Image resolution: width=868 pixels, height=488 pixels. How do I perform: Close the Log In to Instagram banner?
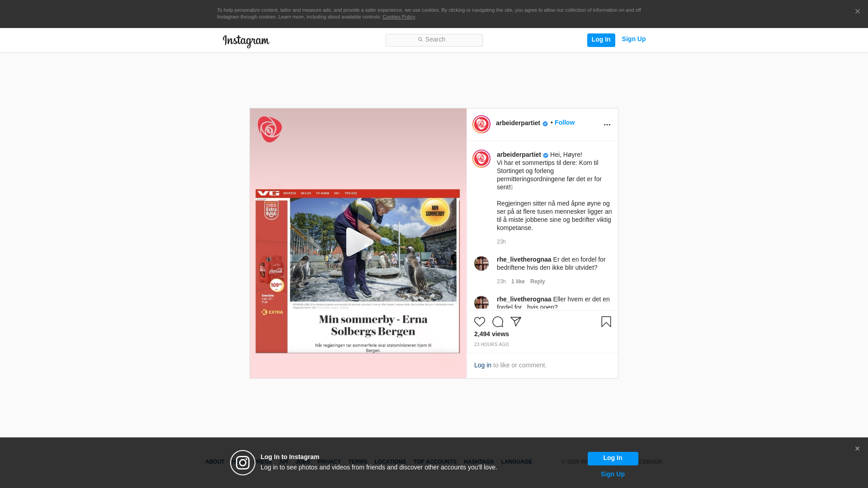(x=857, y=449)
